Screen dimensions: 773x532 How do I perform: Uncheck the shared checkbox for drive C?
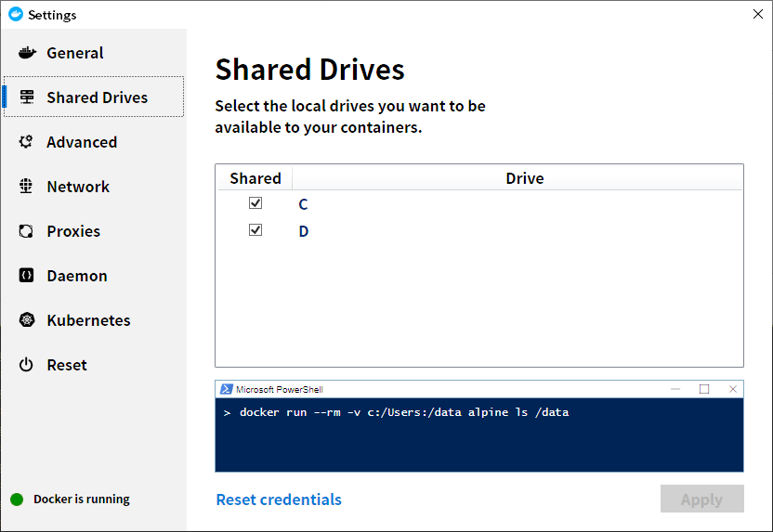255,203
